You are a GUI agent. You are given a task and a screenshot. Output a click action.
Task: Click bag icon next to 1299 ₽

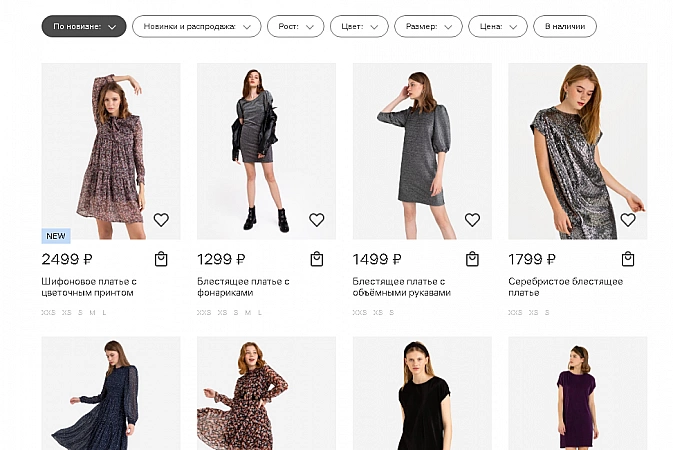click(317, 259)
